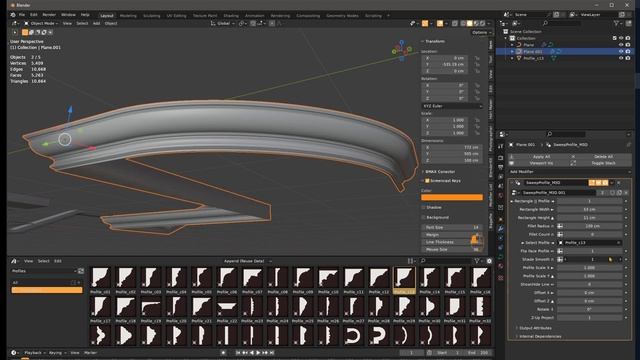Click the Blender logo icon in the menu bar
The image size is (640, 360).
[13, 15]
